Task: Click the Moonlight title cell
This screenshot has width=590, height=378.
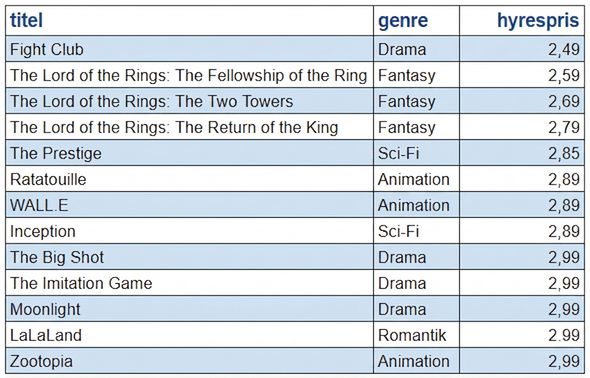Action: point(189,309)
